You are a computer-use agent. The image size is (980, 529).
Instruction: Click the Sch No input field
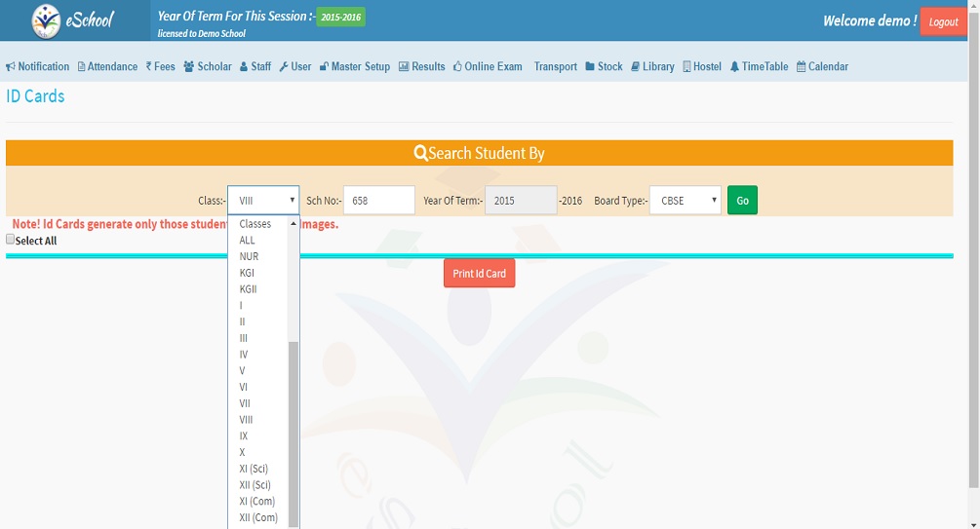click(x=378, y=201)
